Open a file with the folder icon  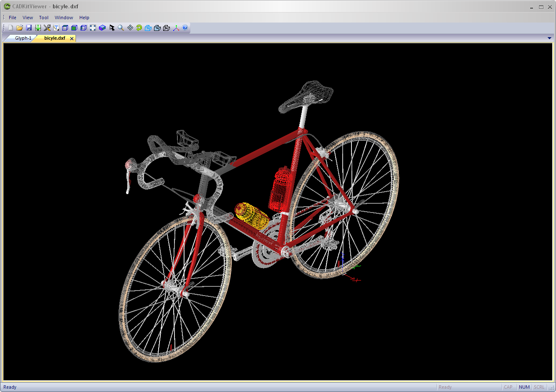click(20, 28)
